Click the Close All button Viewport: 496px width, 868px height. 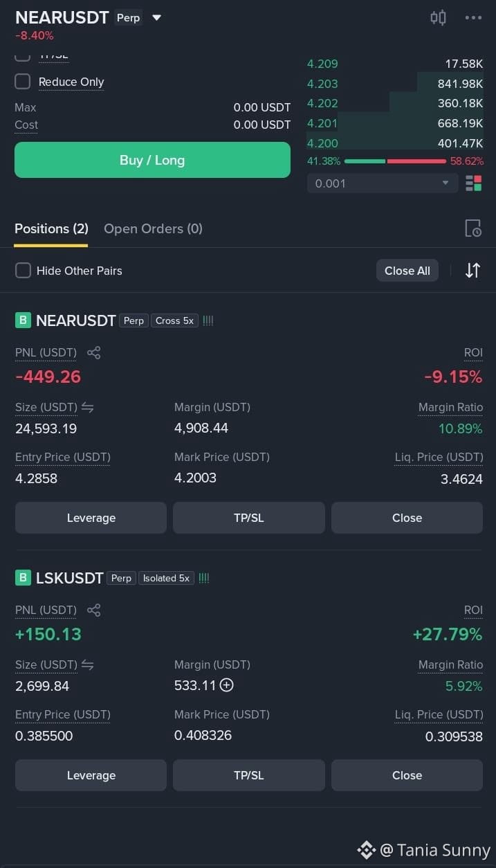[407, 271]
